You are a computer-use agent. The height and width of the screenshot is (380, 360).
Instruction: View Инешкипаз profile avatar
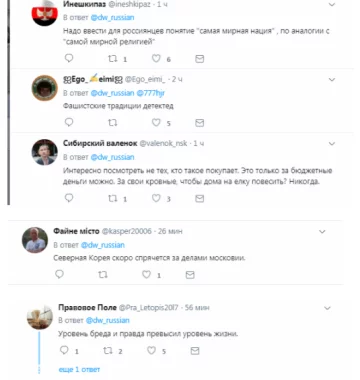45,13
